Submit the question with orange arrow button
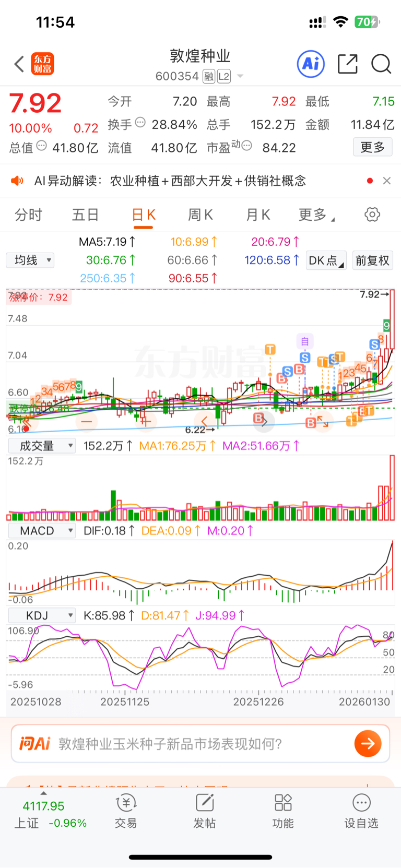This screenshot has height=868, width=401. (368, 743)
